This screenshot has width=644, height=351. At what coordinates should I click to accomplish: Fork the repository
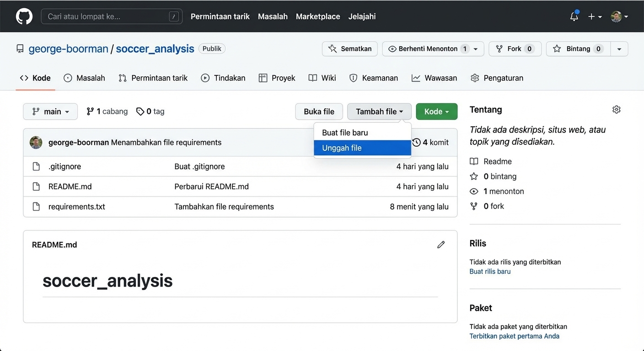[515, 49]
